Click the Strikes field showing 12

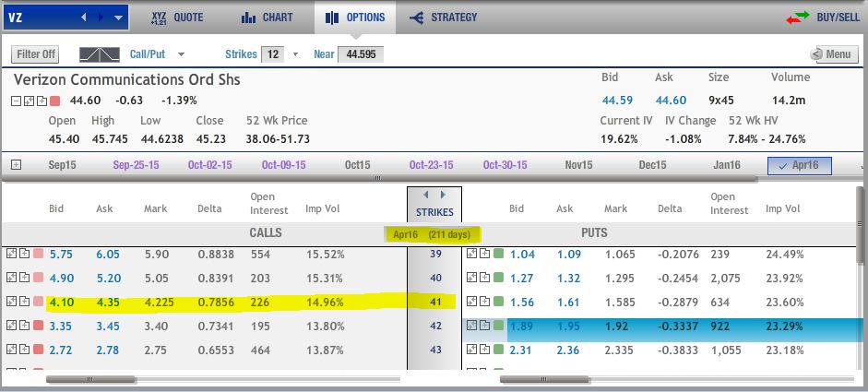tap(272, 54)
